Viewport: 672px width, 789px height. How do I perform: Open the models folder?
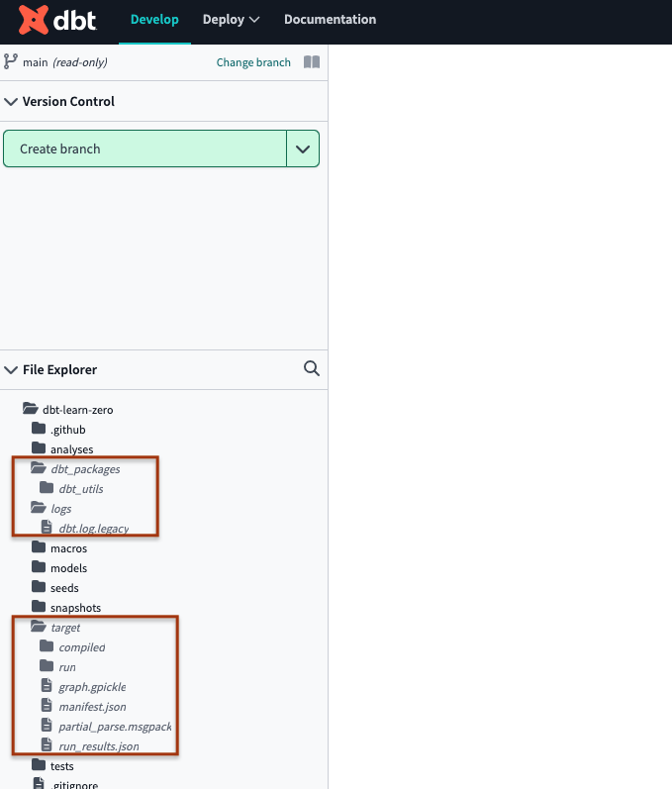(x=68, y=568)
